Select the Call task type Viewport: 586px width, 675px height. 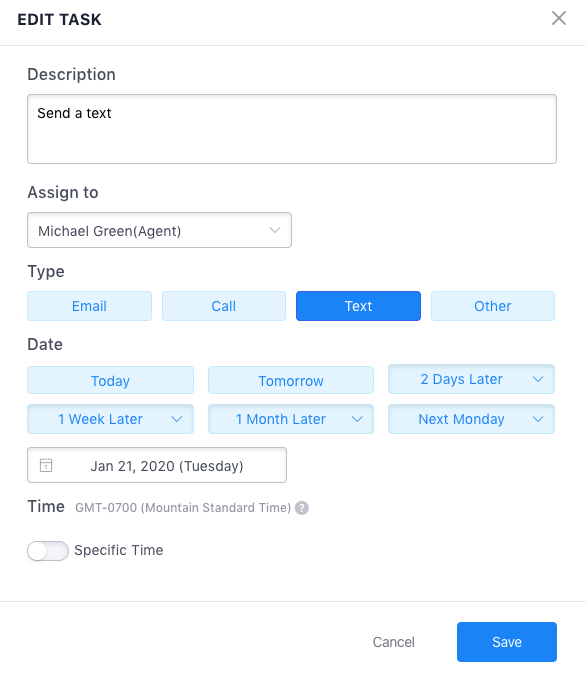pyautogui.click(x=224, y=306)
